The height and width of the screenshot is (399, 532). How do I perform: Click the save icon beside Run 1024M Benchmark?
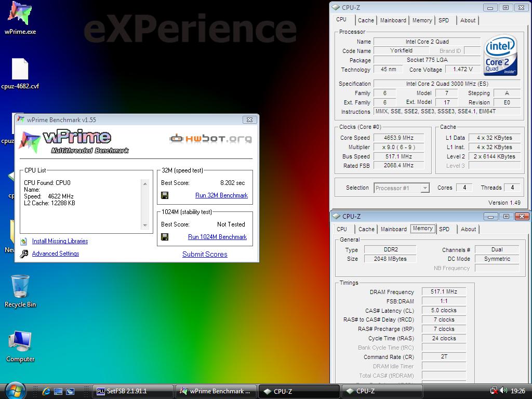point(165,237)
